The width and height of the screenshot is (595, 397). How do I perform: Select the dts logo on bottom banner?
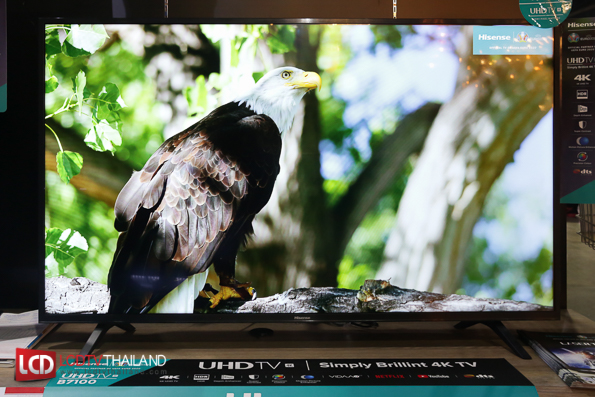(479, 377)
